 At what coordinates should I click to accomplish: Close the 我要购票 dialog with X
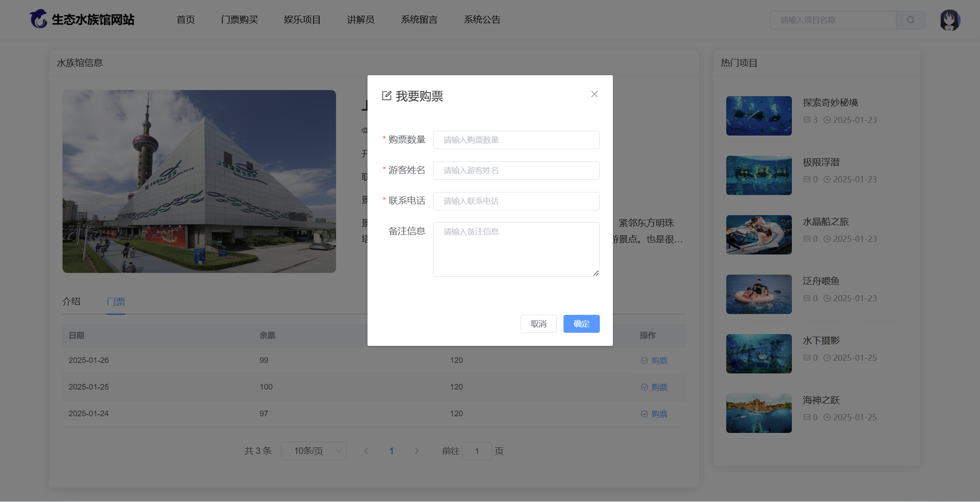coord(594,94)
